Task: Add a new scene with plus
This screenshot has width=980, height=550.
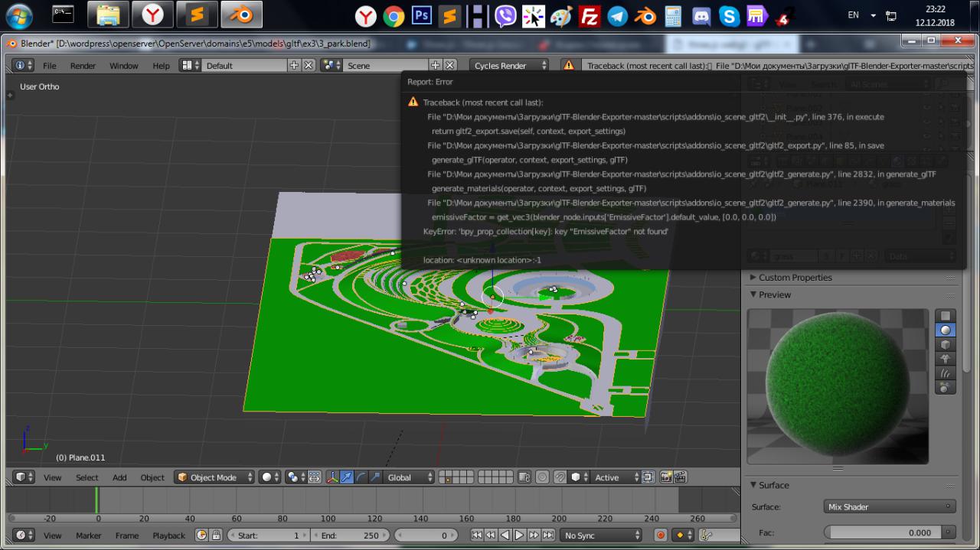Action: pos(436,66)
